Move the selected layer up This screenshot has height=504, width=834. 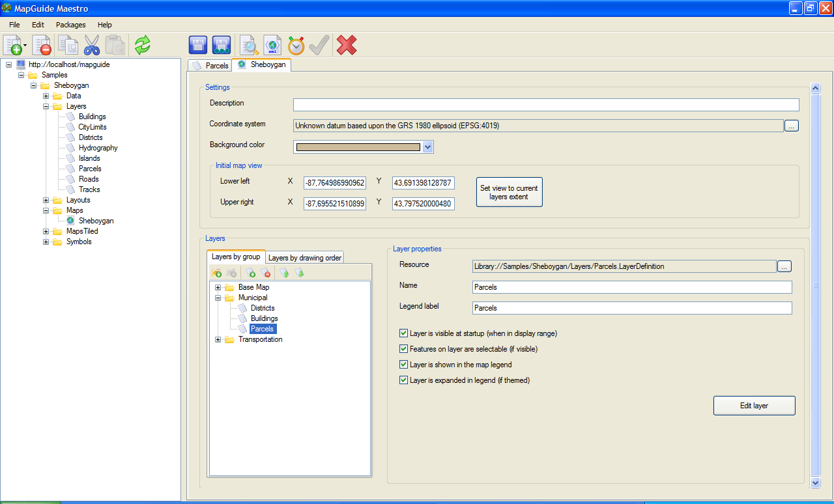coord(284,273)
